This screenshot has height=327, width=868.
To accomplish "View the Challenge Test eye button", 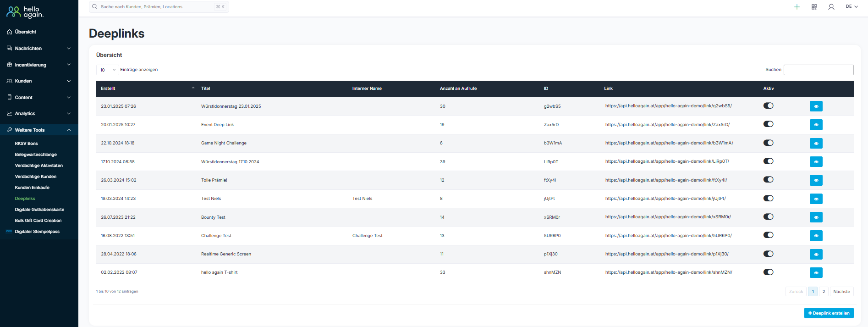I will point(816,236).
